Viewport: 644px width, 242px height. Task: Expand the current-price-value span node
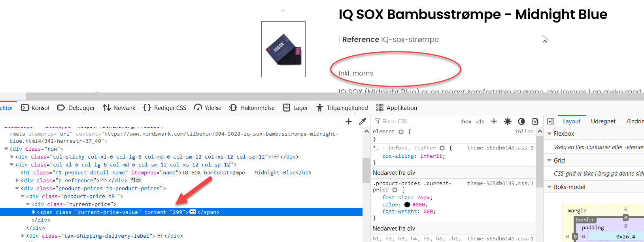click(34, 212)
